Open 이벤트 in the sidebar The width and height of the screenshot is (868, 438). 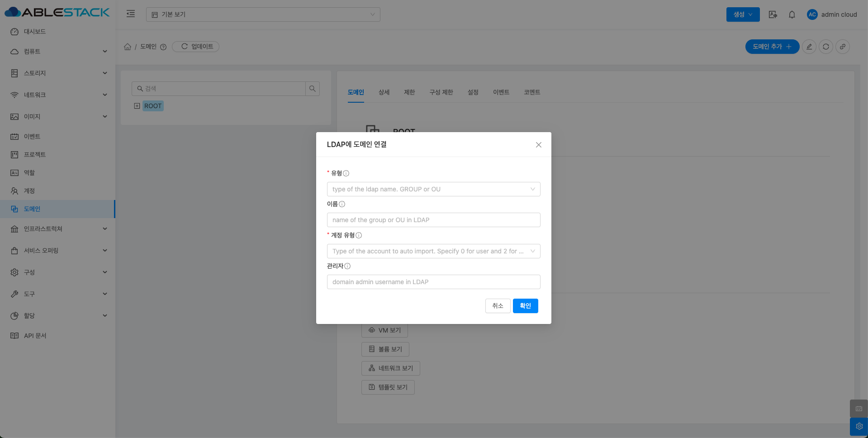(57, 137)
